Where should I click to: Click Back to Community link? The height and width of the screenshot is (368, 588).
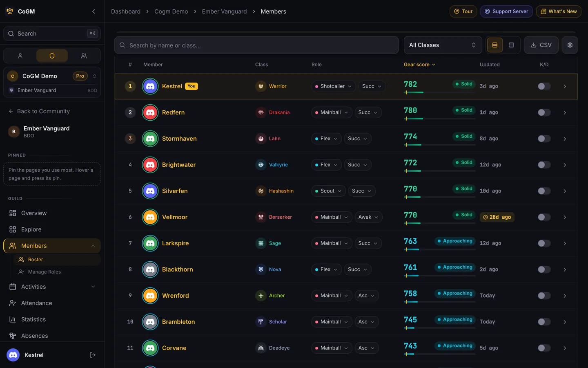tap(39, 111)
